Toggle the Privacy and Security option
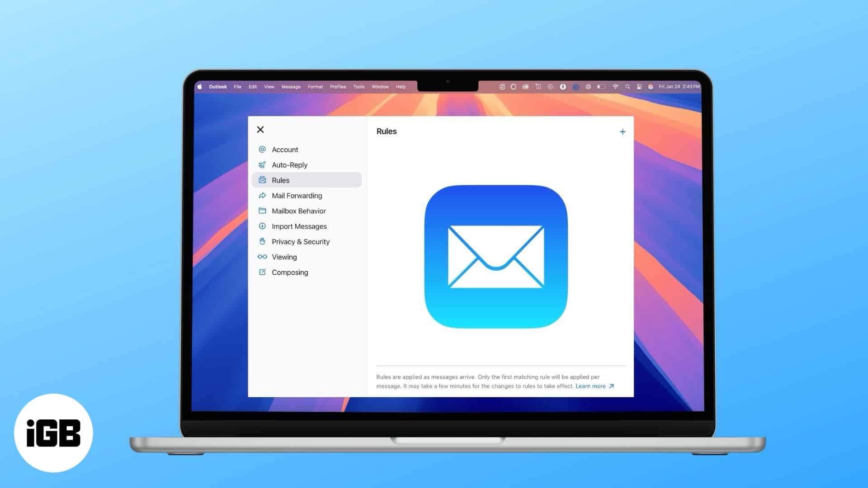Screen dimensions: 868x488 click(x=301, y=241)
